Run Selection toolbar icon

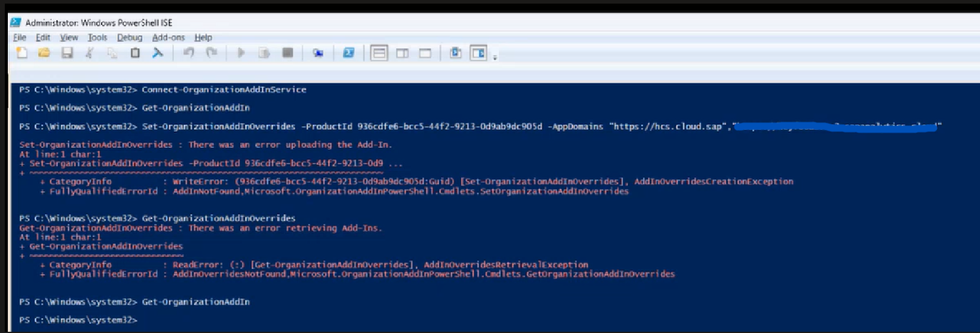tap(264, 53)
